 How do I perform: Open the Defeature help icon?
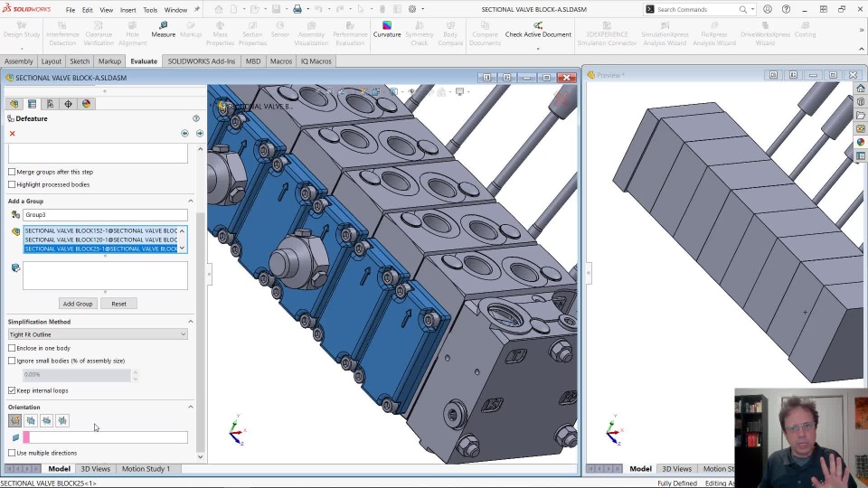point(195,118)
